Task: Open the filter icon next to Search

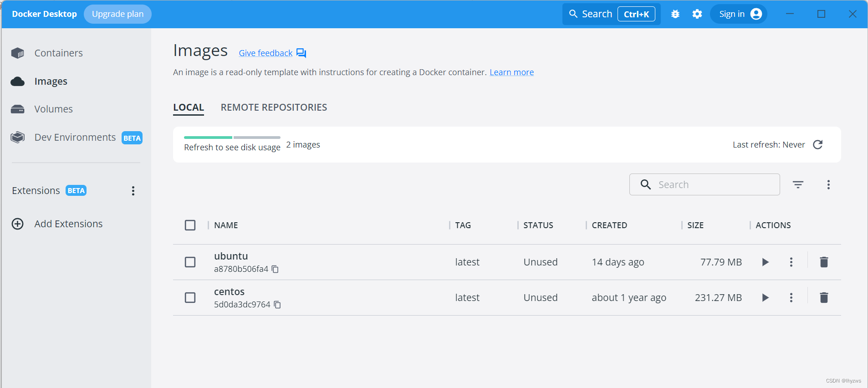Action: [798, 184]
